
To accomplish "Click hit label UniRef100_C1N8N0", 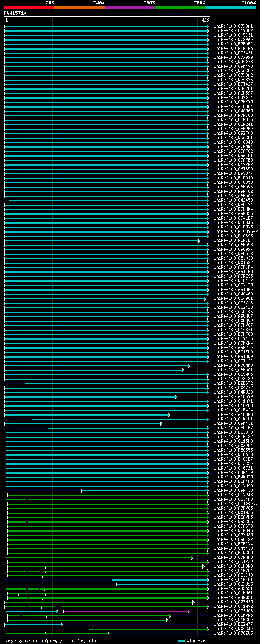I will tap(233, 566).
